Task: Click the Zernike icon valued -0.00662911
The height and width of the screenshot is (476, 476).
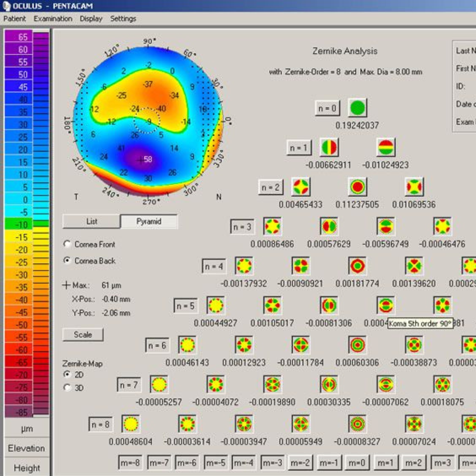Action: coord(329,148)
